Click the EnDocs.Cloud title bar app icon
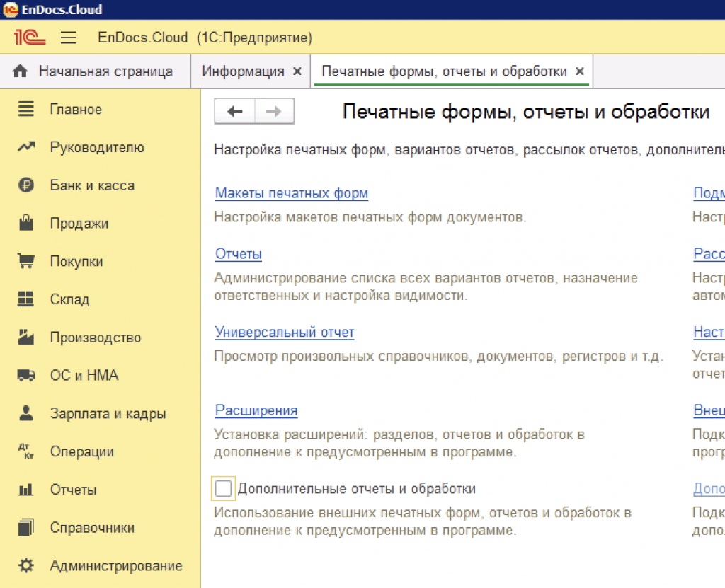Viewport: 725px width, 588px height. coord(11,9)
